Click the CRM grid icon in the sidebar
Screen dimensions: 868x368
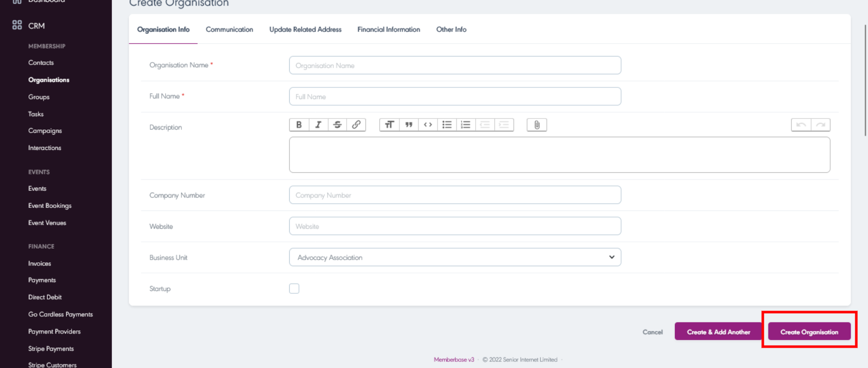pos(17,25)
